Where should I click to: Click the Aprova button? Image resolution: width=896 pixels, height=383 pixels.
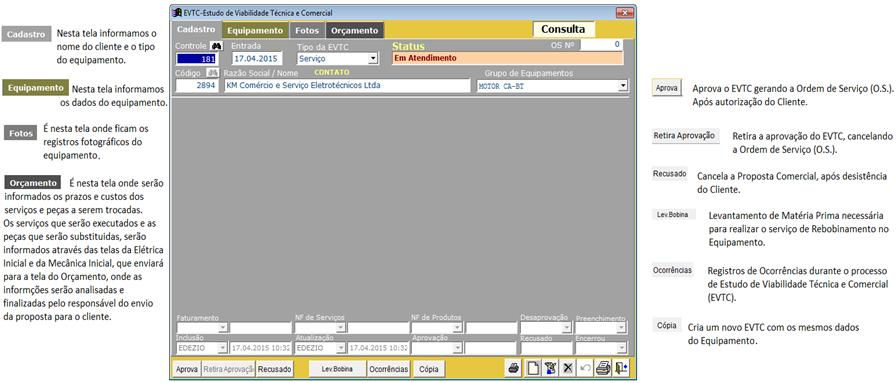pyautogui.click(x=187, y=369)
